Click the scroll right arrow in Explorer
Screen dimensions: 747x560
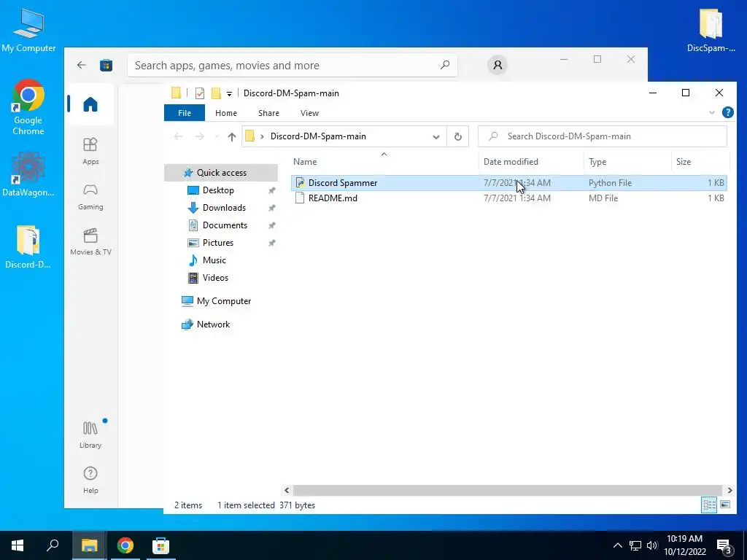click(729, 491)
